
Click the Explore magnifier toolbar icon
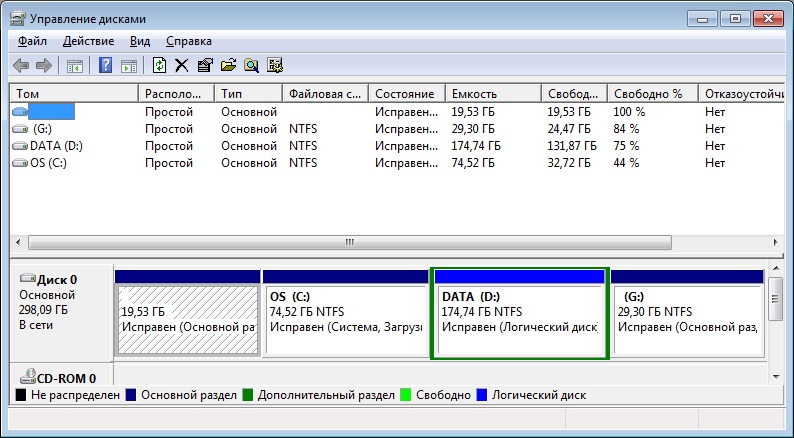click(252, 65)
